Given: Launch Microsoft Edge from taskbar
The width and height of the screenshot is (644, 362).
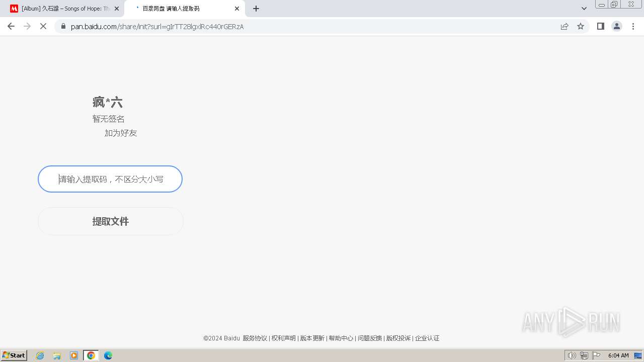Looking at the screenshot, I should (108, 355).
